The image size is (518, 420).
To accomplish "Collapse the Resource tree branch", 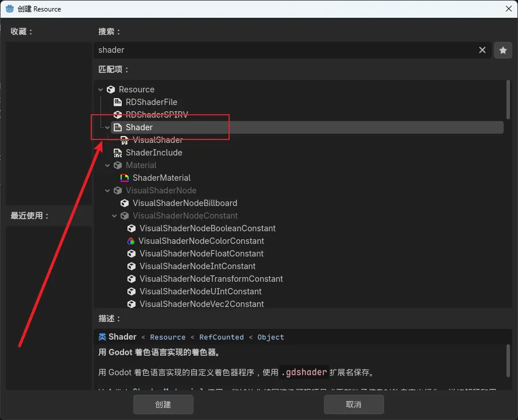I will click(100, 89).
